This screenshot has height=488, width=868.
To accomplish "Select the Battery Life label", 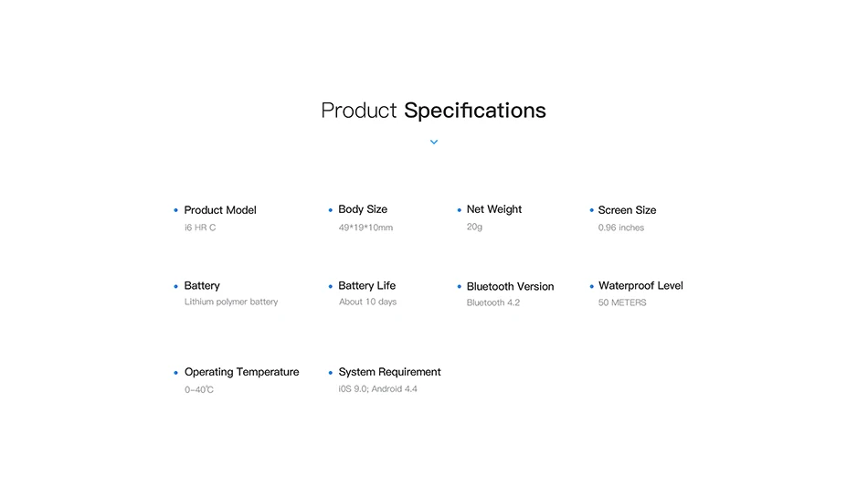I will pos(367,285).
